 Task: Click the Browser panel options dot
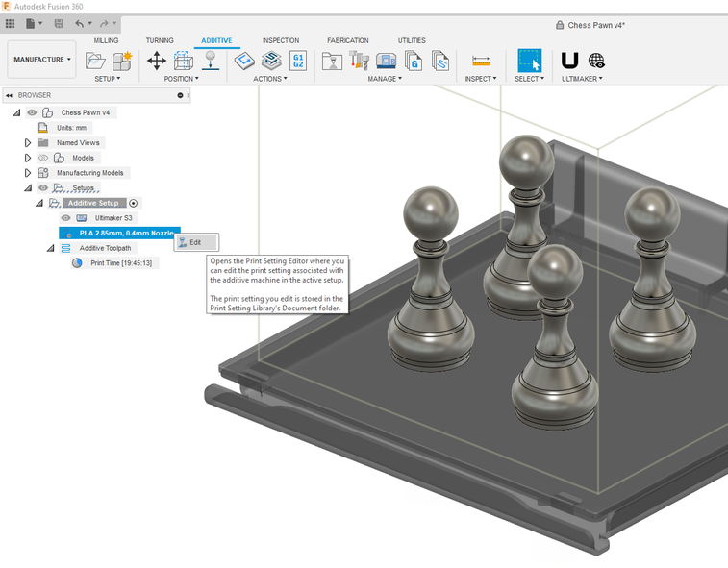(x=180, y=95)
